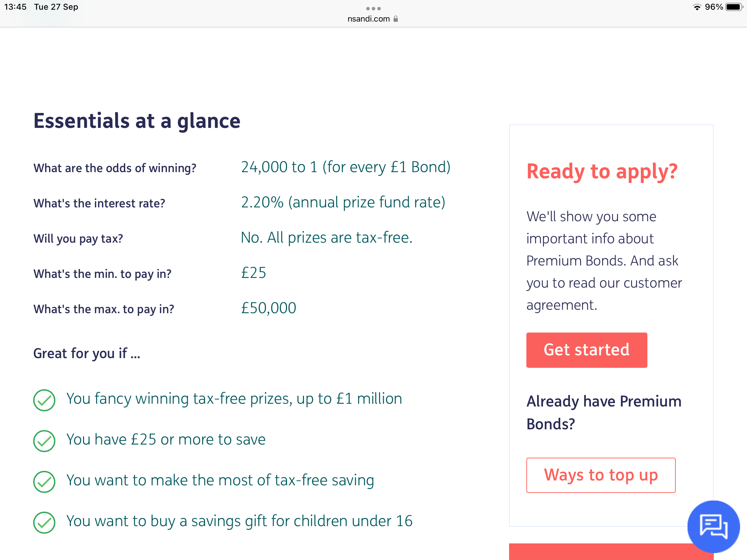Viewport: 747px width, 560px height.
Task: Click the red banner at the bottom
Action: tap(598, 551)
